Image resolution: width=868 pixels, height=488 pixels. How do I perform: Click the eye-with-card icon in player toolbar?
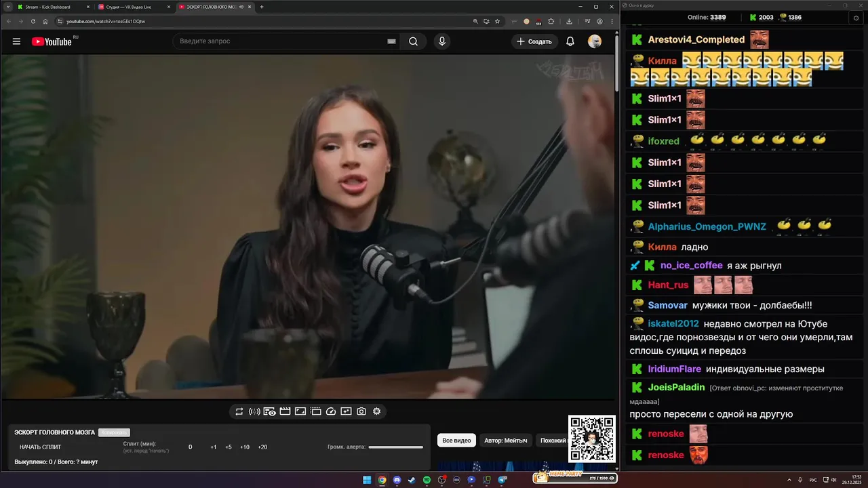click(269, 411)
